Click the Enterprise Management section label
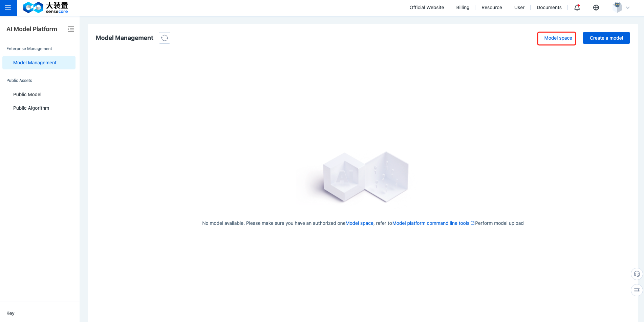Screen dimensions: 644x322 tap(29, 49)
